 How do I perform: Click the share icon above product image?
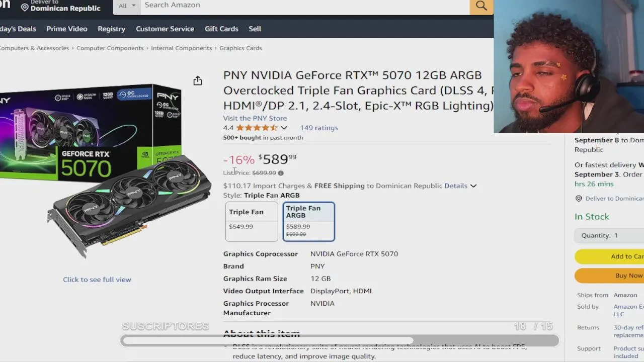click(x=198, y=81)
